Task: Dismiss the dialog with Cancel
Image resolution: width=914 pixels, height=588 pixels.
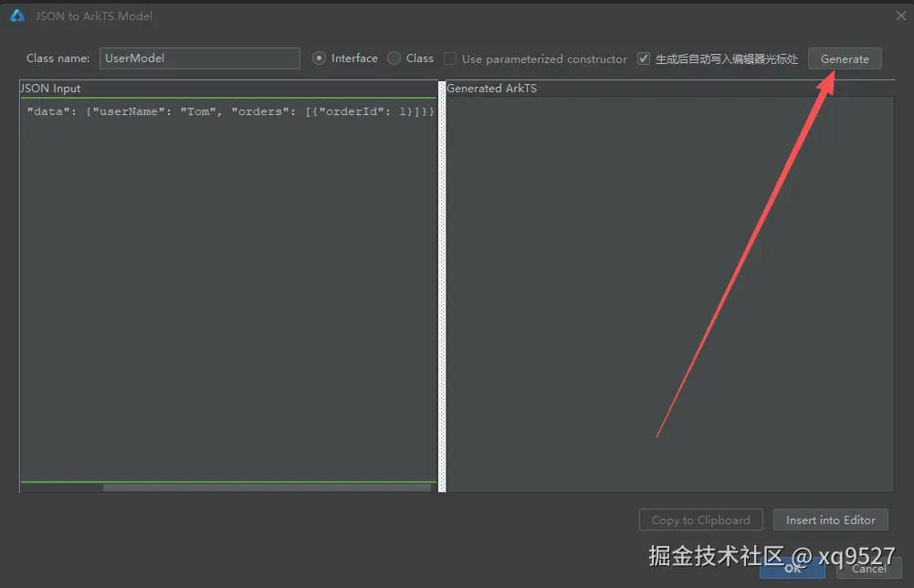Action: coord(868,568)
